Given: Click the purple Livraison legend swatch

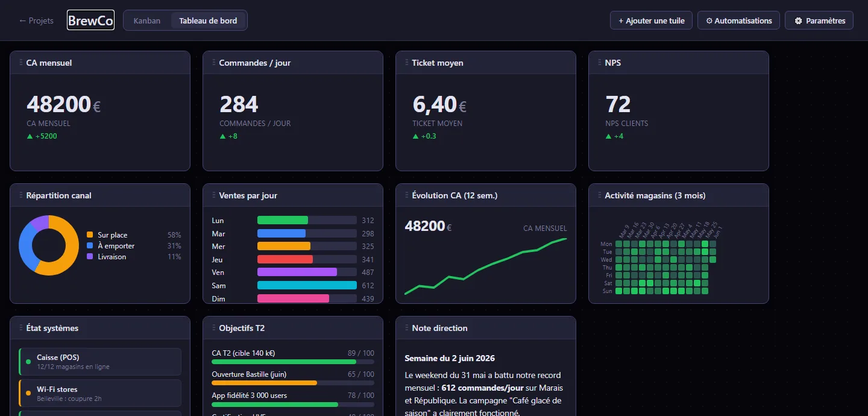Looking at the screenshot, I should tap(90, 256).
